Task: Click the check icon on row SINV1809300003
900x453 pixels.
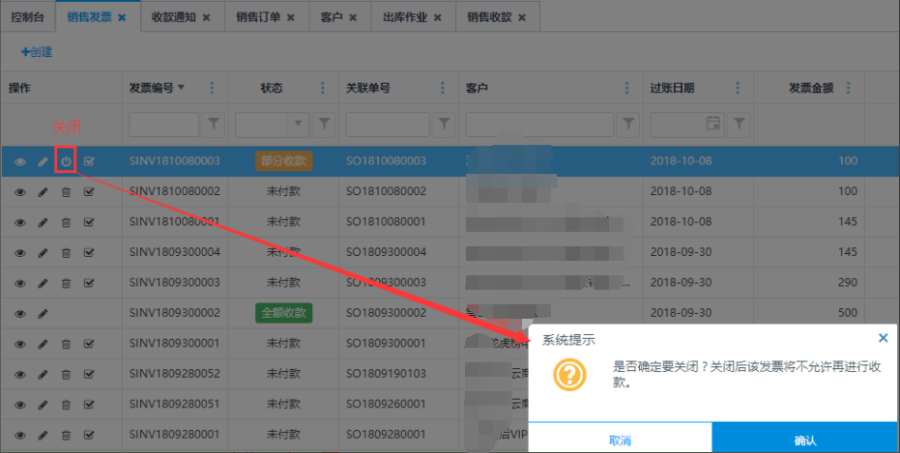Action: (x=89, y=283)
